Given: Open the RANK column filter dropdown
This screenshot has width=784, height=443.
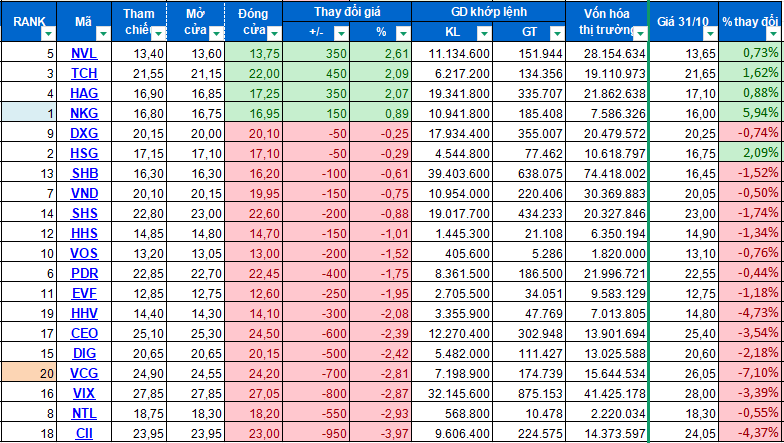Looking at the screenshot, I should pyautogui.click(x=48, y=34).
